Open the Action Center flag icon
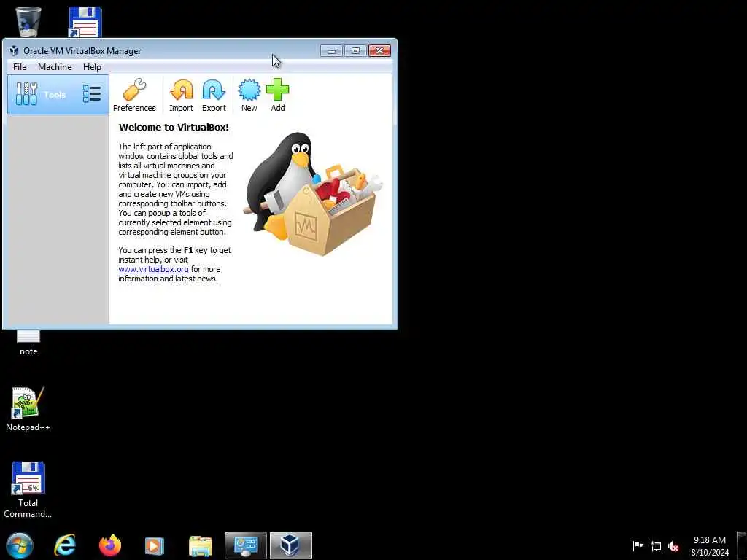 [638, 545]
